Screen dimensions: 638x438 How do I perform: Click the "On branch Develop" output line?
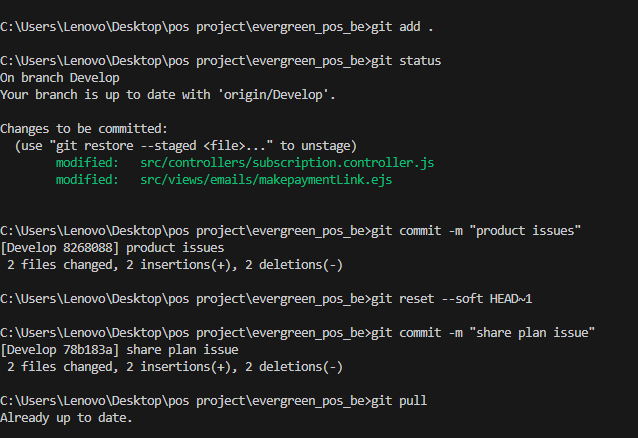pos(59,77)
